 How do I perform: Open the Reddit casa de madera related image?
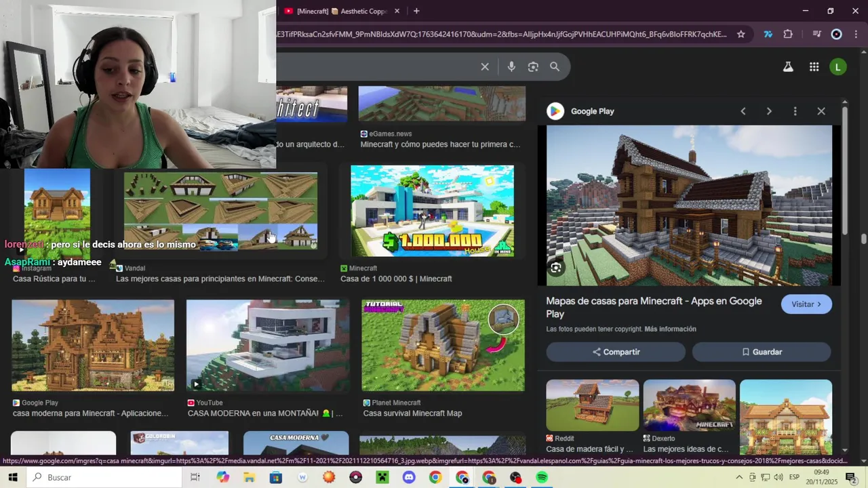(592, 405)
